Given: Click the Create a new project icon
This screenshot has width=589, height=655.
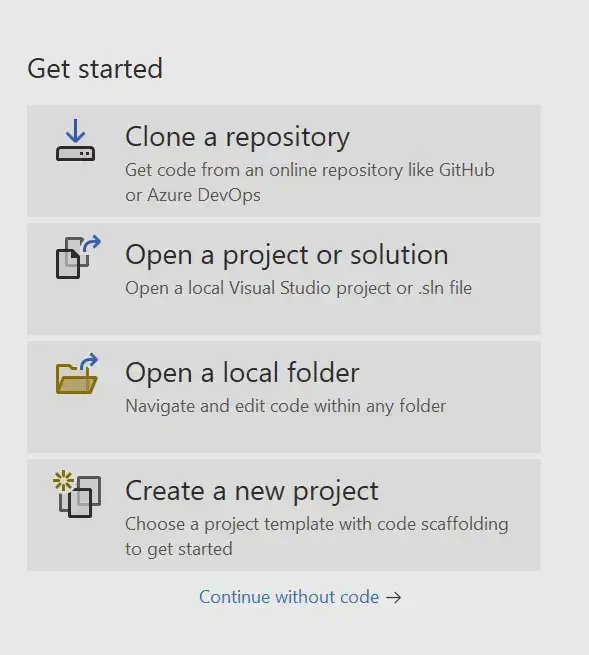Looking at the screenshot, I should 77,494.
